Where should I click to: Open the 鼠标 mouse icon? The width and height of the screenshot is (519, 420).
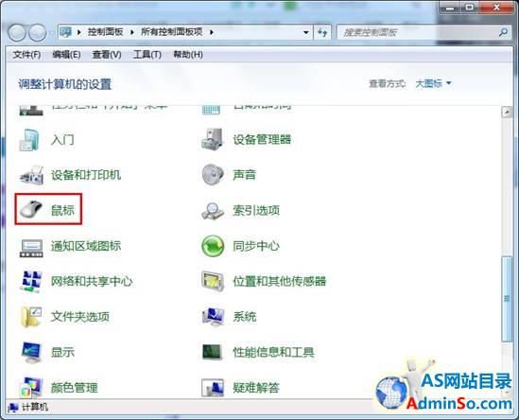coord(31,210)
